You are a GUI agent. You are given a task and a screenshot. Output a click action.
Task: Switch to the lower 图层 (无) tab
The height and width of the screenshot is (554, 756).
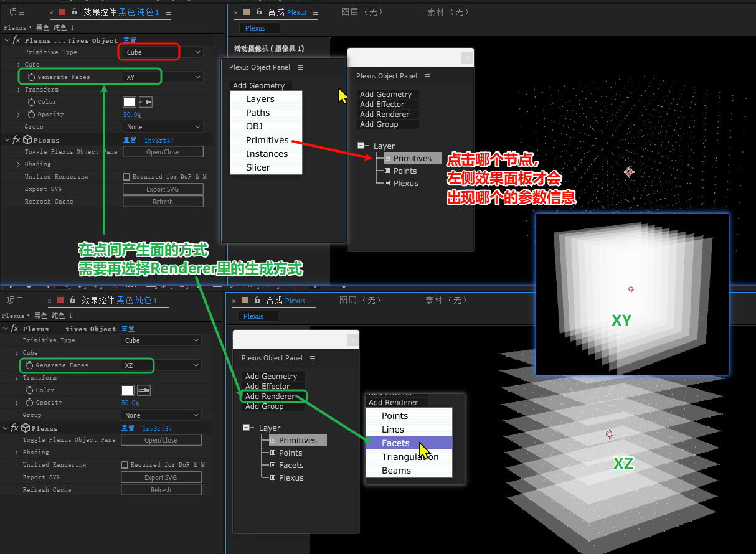coord(359,301)
